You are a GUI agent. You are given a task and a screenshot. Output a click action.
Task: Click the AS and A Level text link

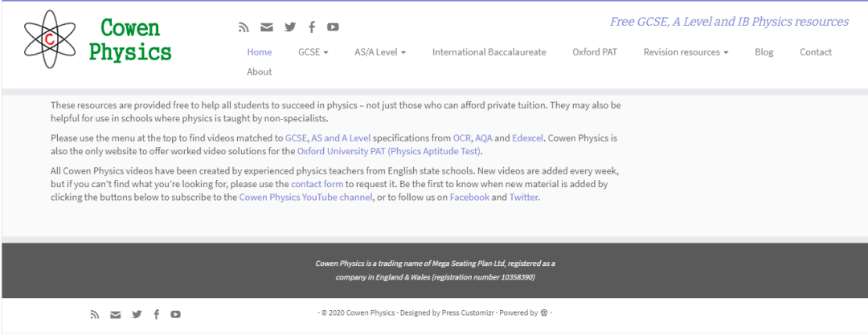341,138
